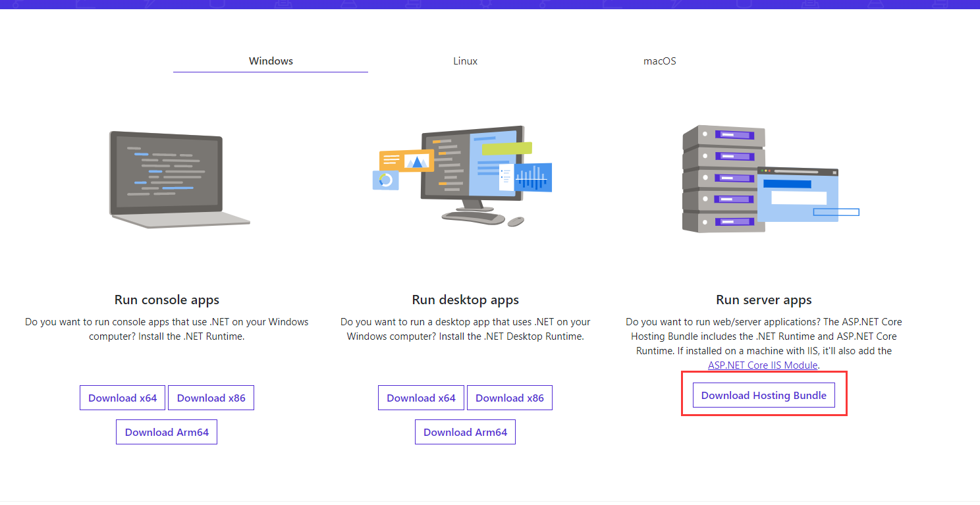
Task: Download Arm64 under Run console apps
Action: click(167, 432)
